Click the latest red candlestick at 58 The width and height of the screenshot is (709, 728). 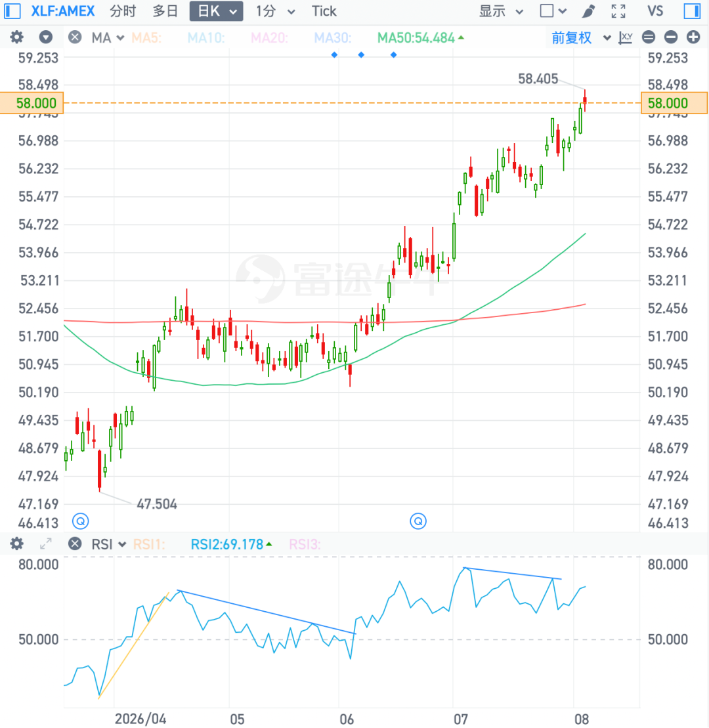coord(584,100)
